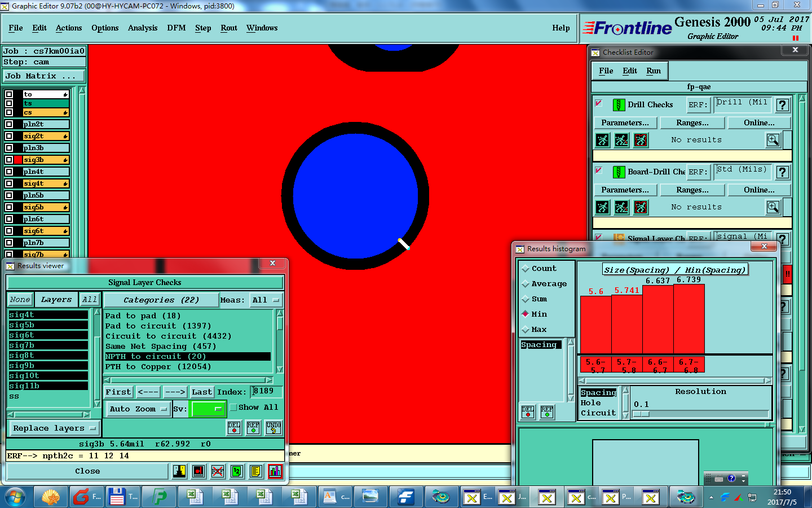Select the Max radio option
This screenshot has height=508, width=812.
tap(526, 330)
